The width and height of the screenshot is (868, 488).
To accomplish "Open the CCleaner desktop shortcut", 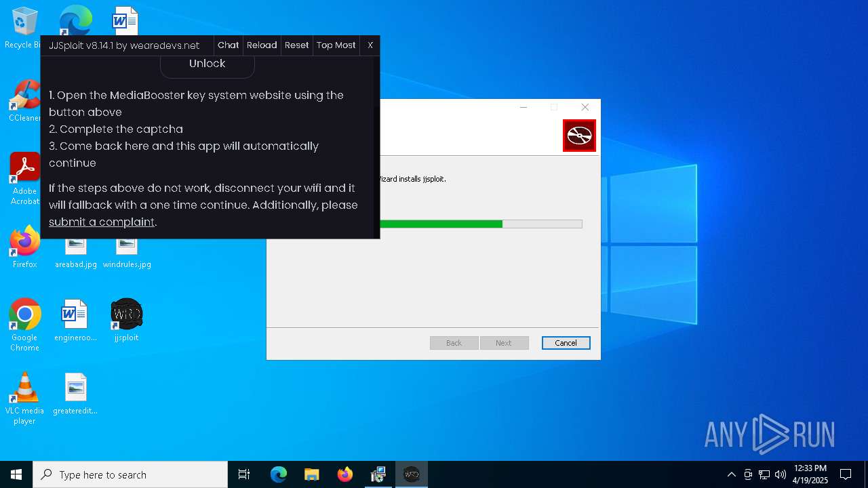I will [x=24, y=102].
